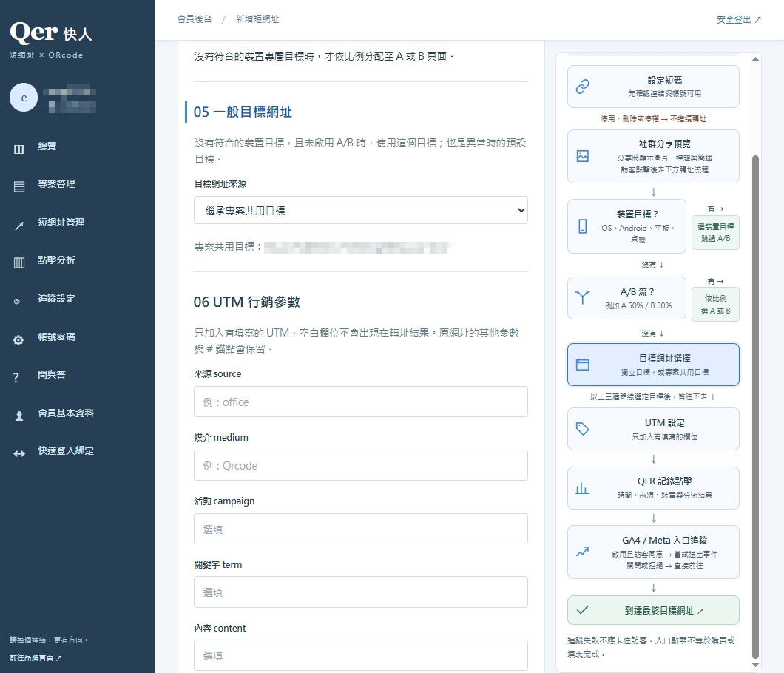Screen dimensions: 784x673
Task: Open 會員基本資料 page
Action: [x=65, y=413]
